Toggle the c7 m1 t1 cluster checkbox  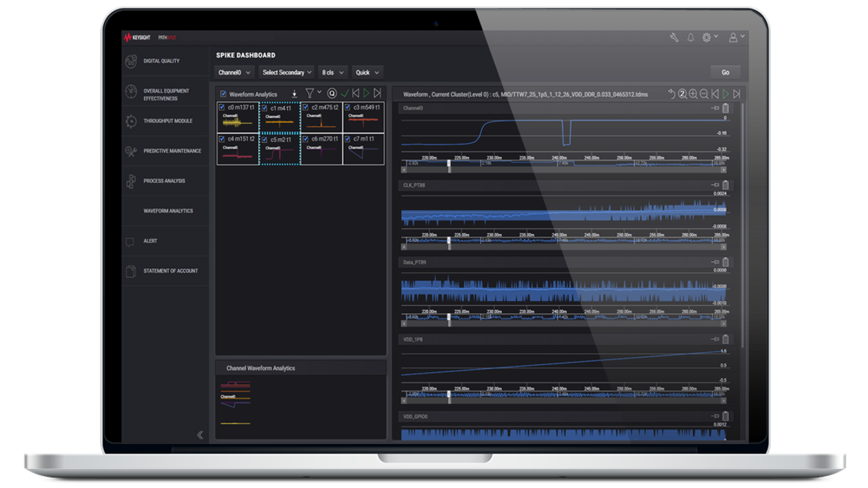point(347,139)
